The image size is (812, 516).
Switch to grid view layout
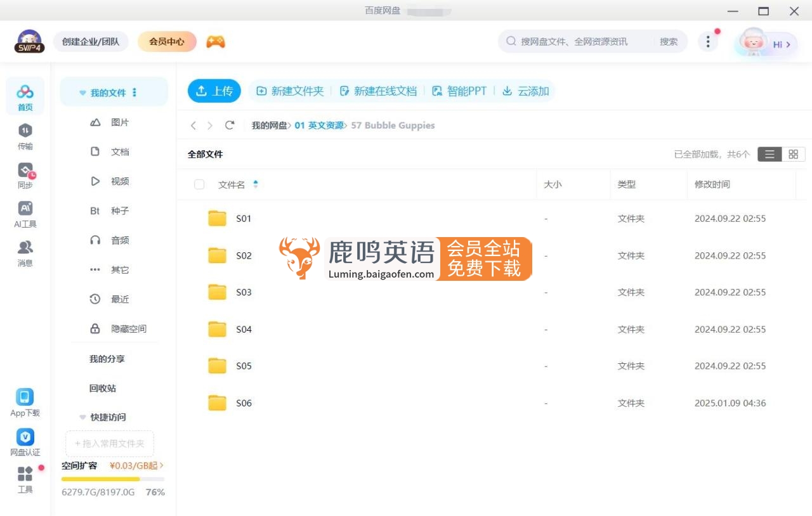pos(793,154)
